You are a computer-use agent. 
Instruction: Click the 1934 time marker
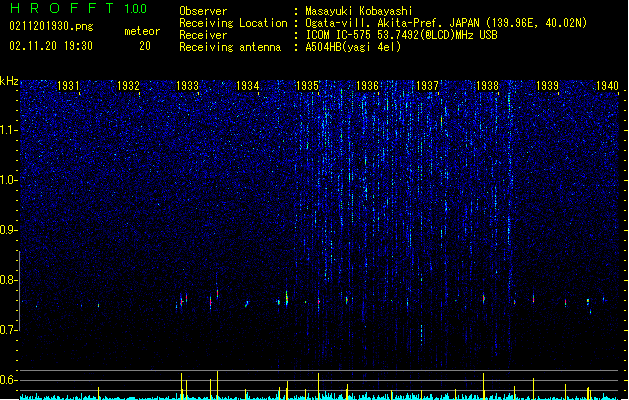click(248, 85)
